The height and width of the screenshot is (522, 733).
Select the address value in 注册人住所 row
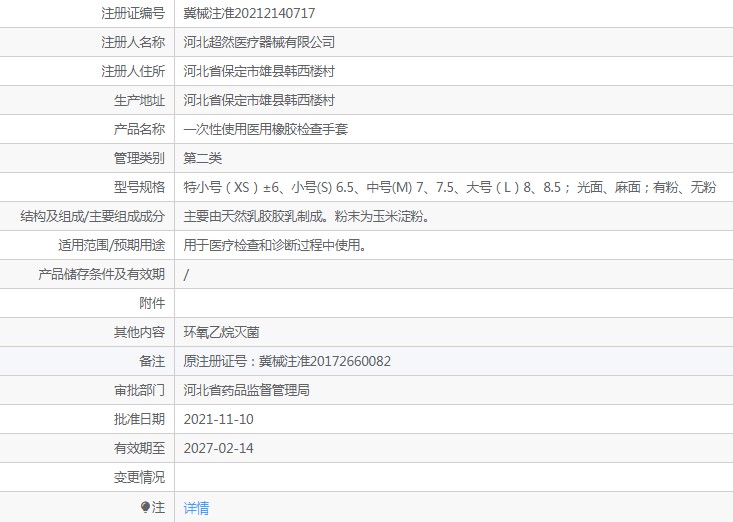259,71
